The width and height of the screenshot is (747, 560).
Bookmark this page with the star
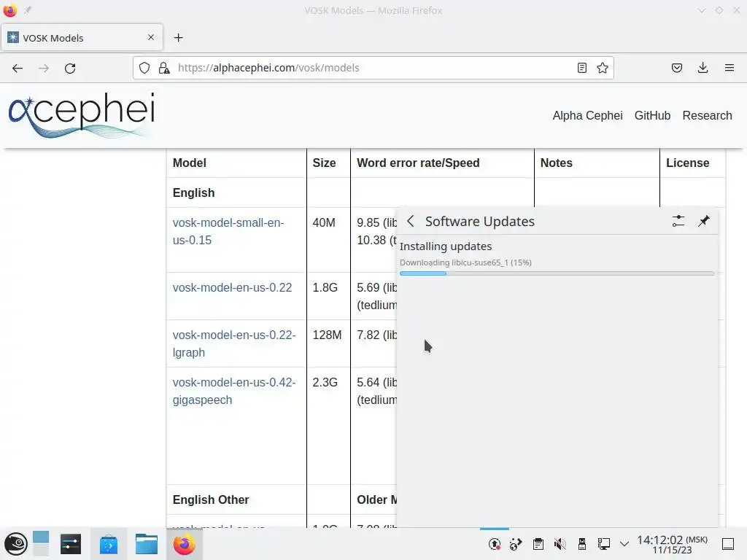coord(603,68)
